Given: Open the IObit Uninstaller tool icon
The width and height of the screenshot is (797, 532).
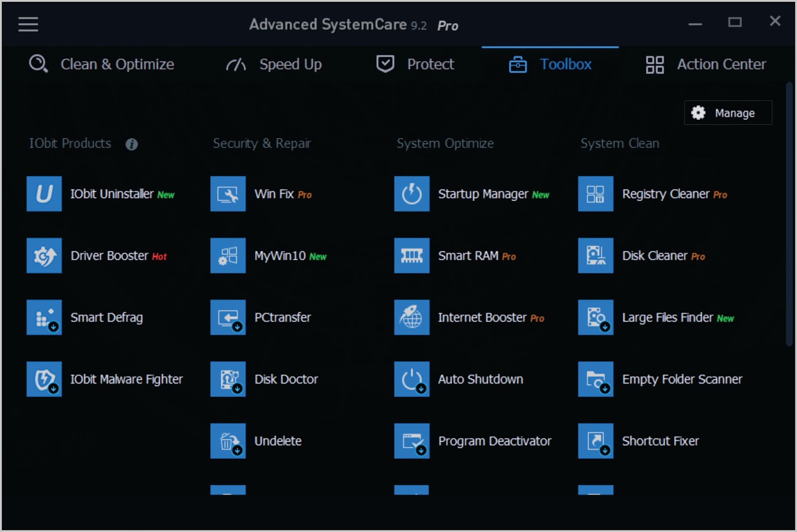Looking at the screenshot, I should [x=44, y=194].
